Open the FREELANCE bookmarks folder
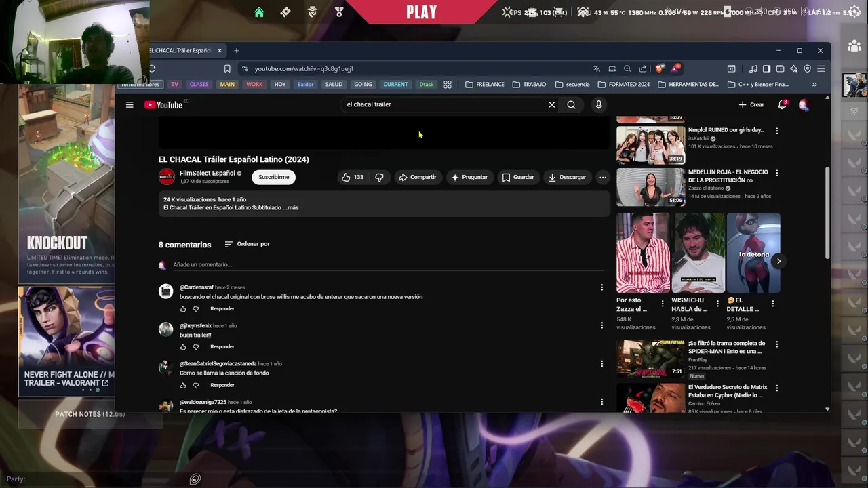This screenshot has width=868, height=488. [x=485, y=85]
